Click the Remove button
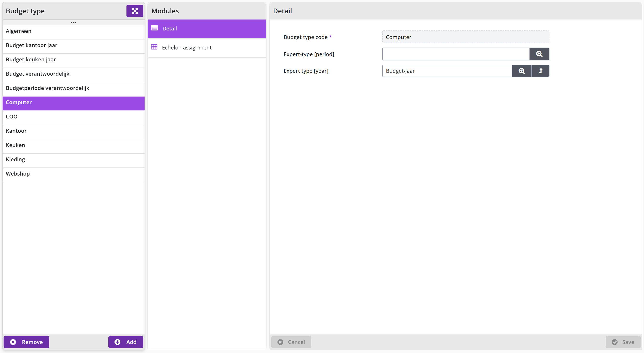 pos(26,342)
